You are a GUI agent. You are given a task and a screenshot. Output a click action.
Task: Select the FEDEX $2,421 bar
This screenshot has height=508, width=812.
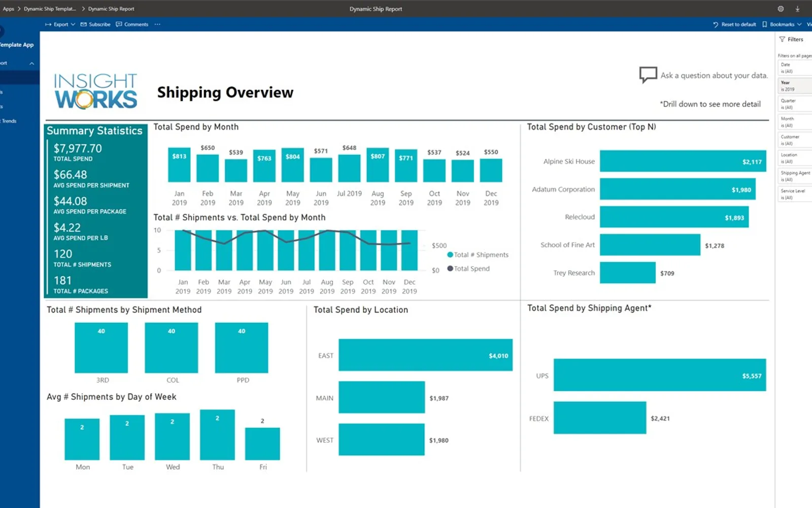(x=600, y=418)
